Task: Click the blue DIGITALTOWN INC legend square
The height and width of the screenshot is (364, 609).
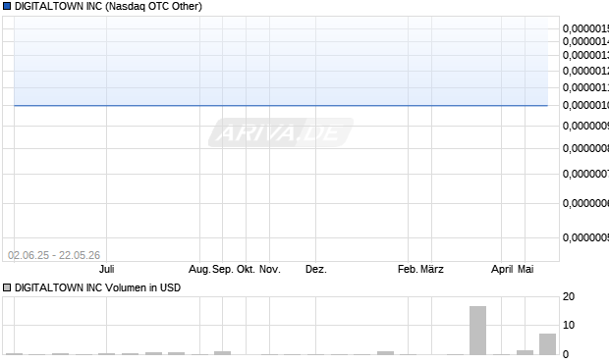Action: point(7,6)
